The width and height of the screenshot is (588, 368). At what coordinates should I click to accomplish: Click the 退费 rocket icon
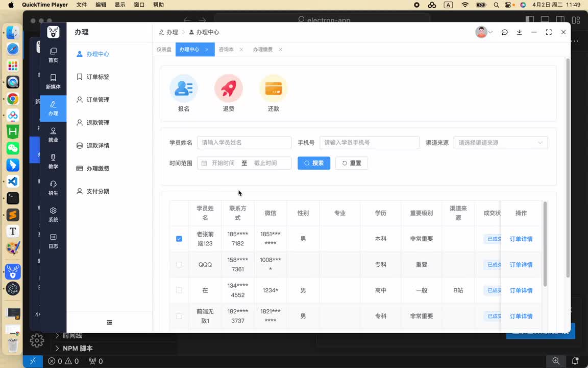coord(228,88)
